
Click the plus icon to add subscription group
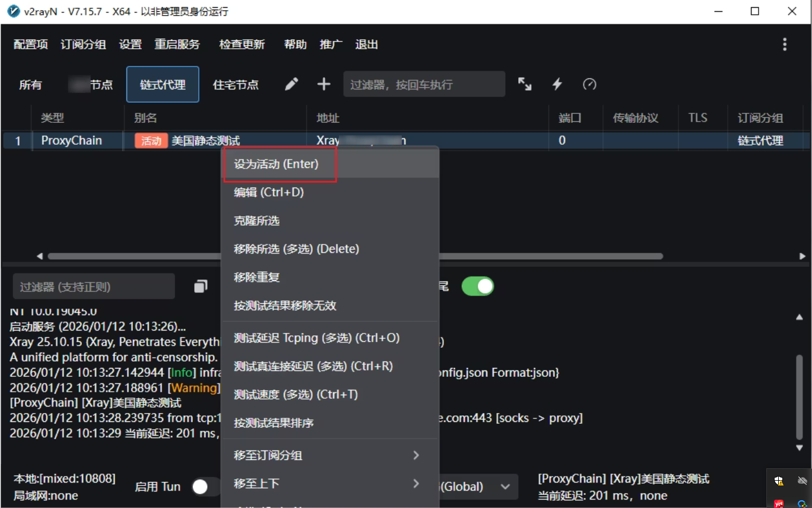pos(323,85)
